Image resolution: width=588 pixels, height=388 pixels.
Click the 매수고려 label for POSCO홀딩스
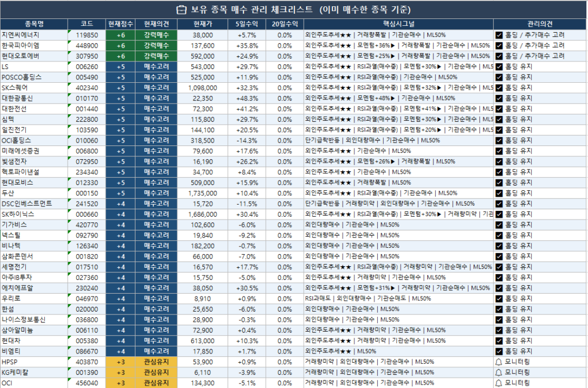[156, 77]
